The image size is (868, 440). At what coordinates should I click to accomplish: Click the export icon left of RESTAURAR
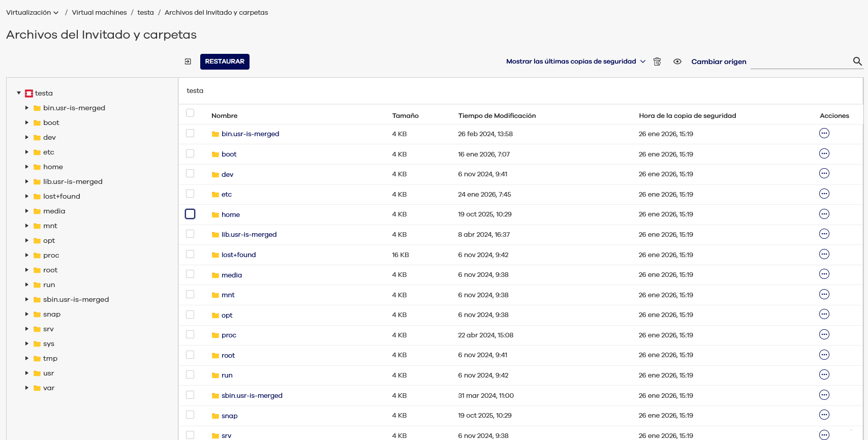pyautogui.click(x=188, y=61)
